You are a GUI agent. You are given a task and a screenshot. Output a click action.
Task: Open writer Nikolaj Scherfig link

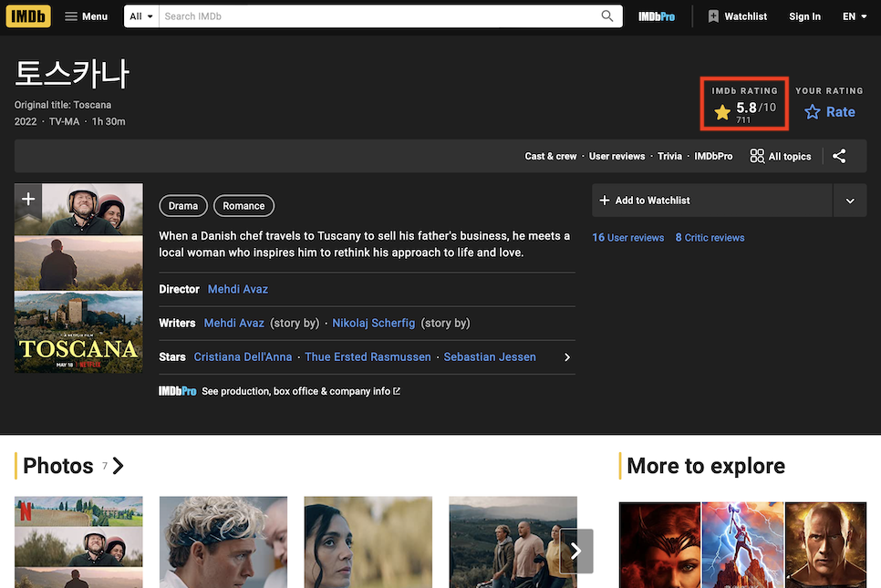coord(374,323)
